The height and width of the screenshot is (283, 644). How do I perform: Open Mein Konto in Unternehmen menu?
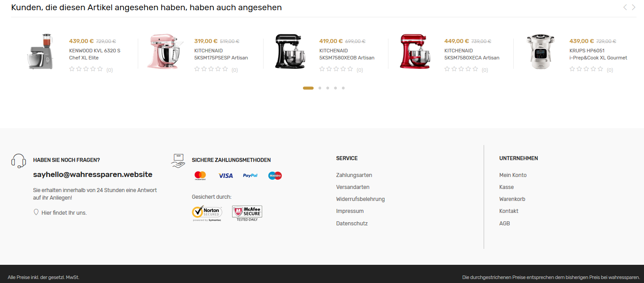coord(513,175)
